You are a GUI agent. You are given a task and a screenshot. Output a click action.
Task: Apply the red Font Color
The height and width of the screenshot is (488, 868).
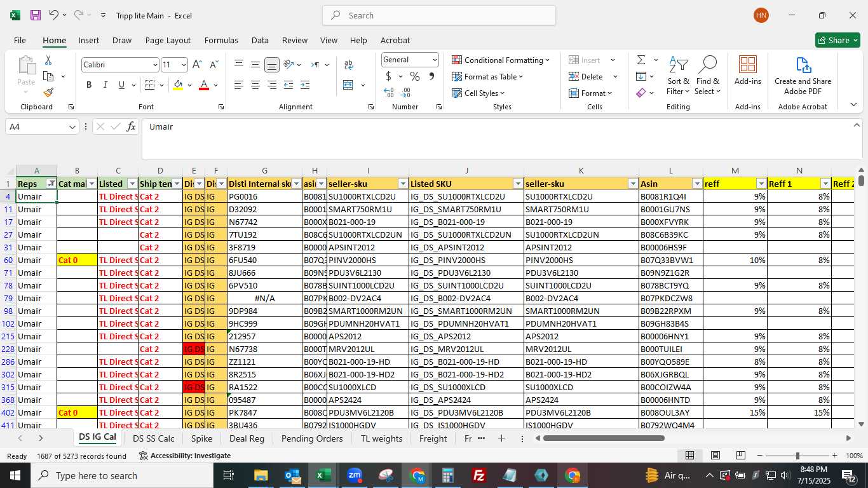(204, 85)
